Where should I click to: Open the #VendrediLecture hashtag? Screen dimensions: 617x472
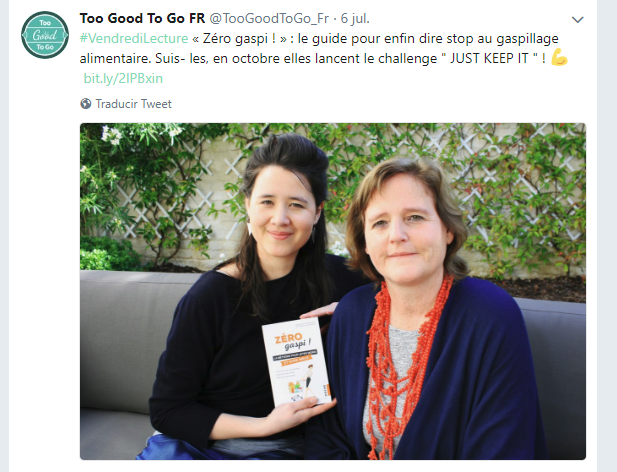tap(134, 39)
